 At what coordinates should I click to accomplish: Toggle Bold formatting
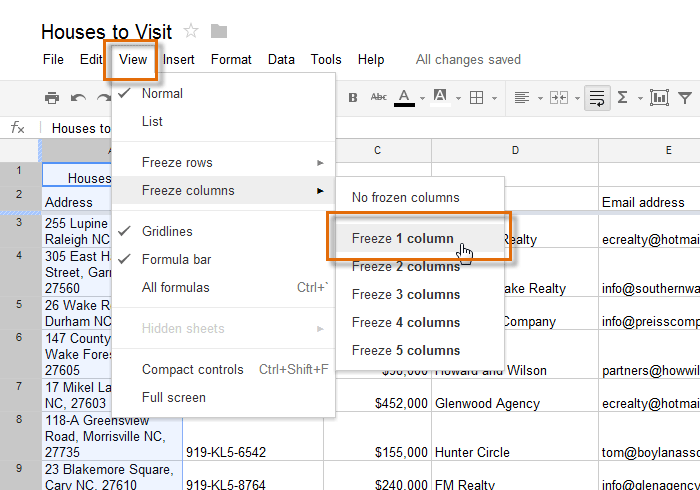click(x=353, y=97)
